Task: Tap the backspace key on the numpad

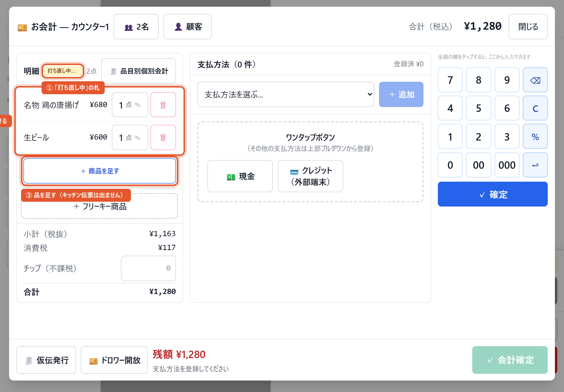Action: click(535, 80)
